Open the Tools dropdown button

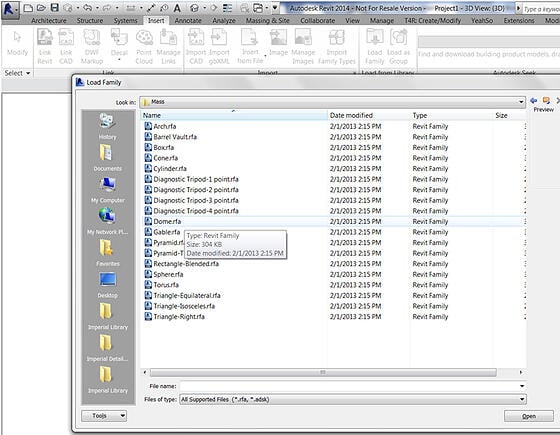[104, 416]
